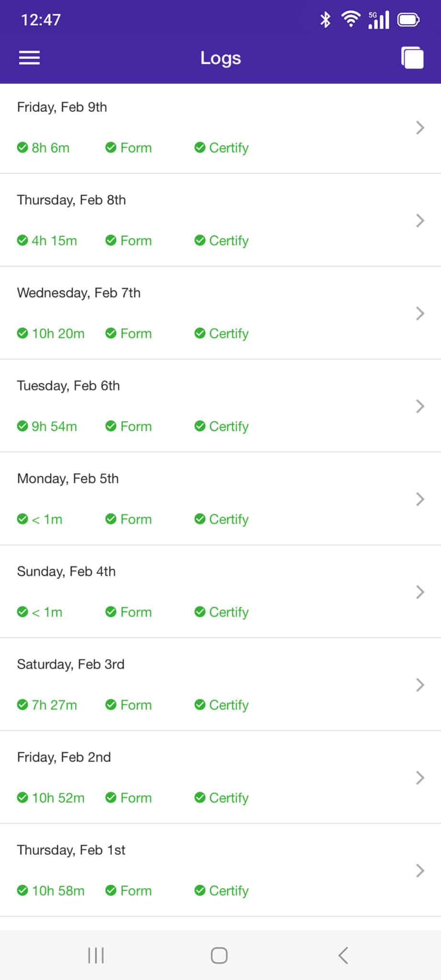Image resolution: width=441 pixels, height=980 pixels.
Task: Tap green check beside 8h 6m
Action: point(22,147)
